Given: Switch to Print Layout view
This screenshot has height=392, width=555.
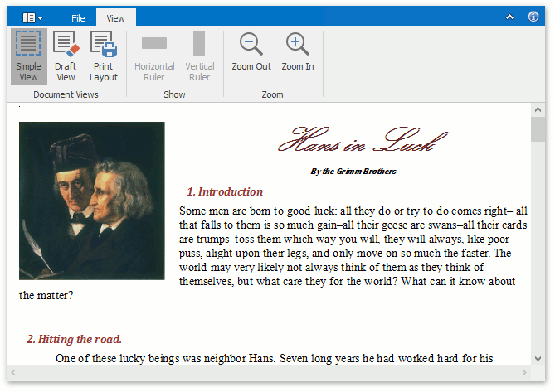Looking at the screenshot, I should click(x=104, y=56).
